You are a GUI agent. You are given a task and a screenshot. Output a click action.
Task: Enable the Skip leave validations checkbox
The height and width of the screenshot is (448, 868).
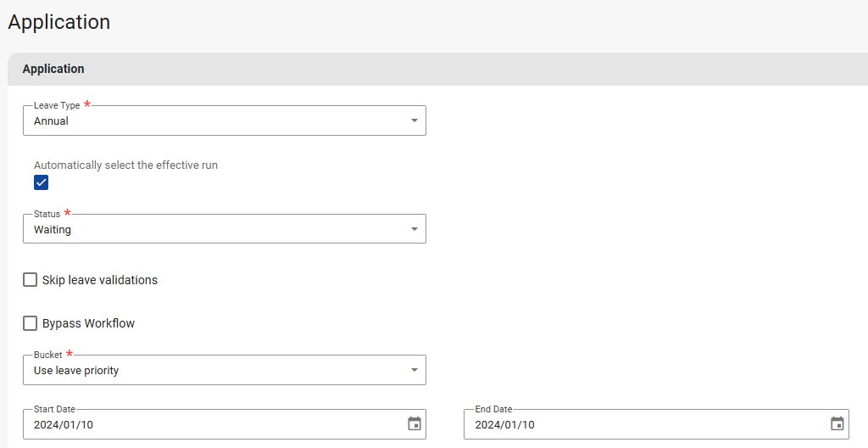(x=31, y=280)
